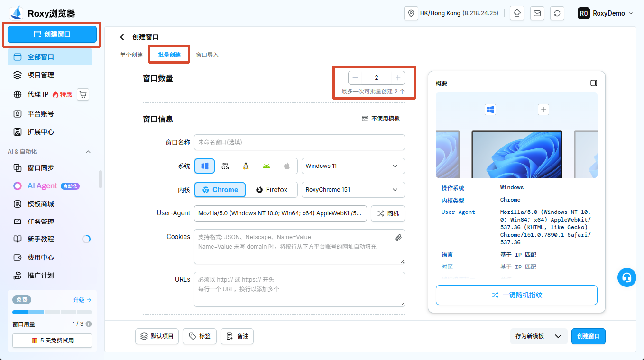This screenshot has width=644, height=360.
Task: Select the Windows system icon
Action: tap(205, 166)
